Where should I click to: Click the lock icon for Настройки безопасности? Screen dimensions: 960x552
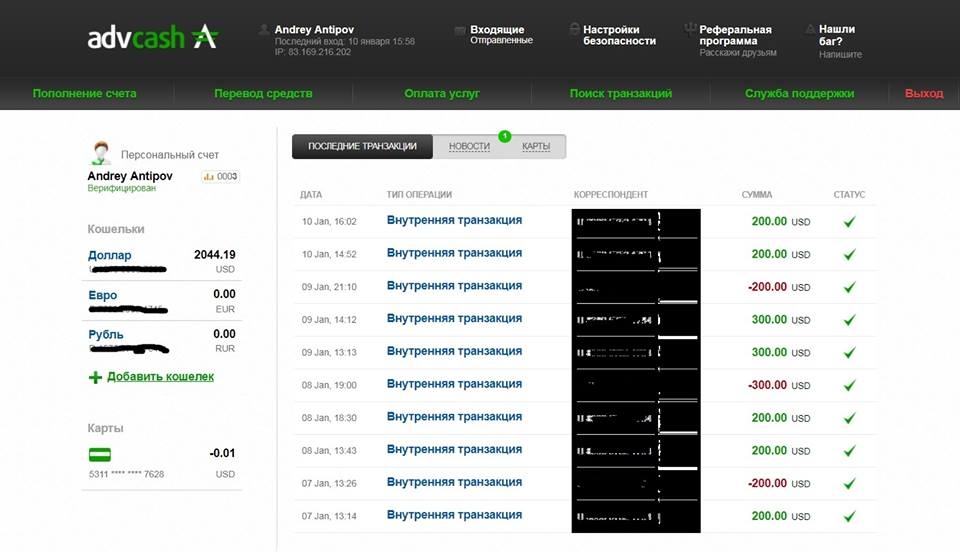574,30
